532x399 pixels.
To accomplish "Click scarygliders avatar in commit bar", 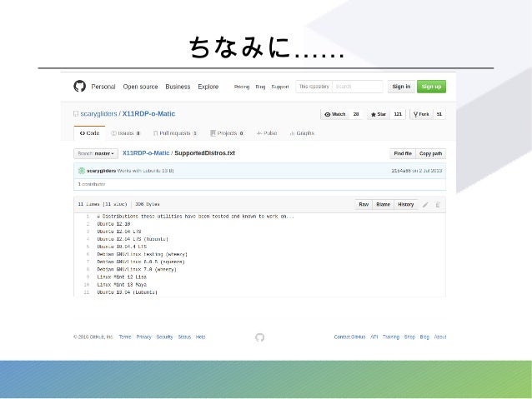I will 82,171.
